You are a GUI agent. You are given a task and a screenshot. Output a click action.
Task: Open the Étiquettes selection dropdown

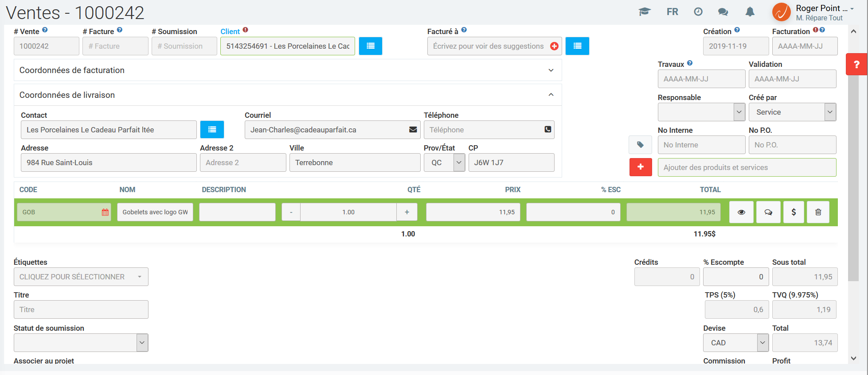(81, 277)
